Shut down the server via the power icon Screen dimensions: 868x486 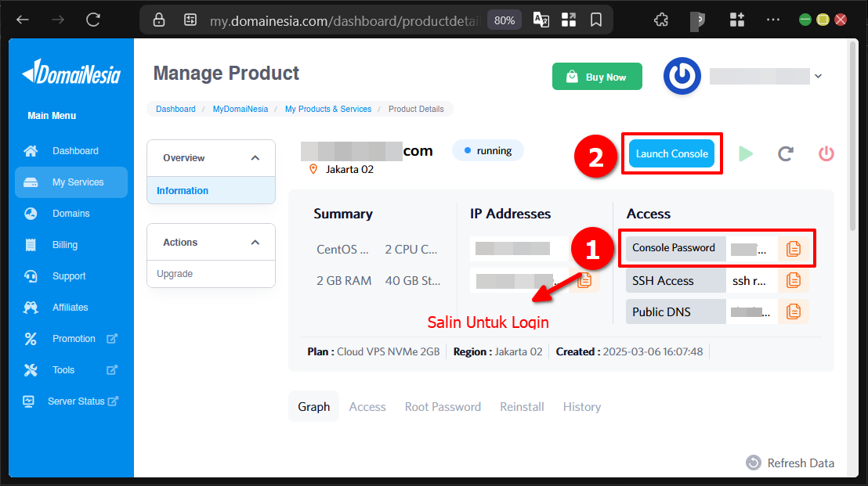tap(826, 153)
